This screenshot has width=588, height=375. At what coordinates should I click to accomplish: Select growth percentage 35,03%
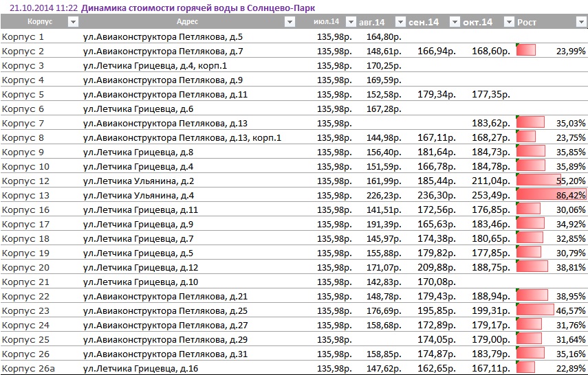pyautogui.click(x=571, y=124)
